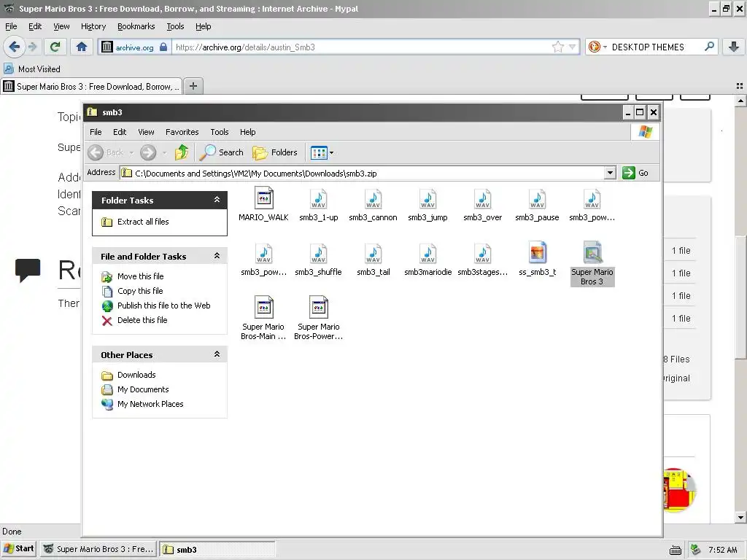Click the search magnifier icon in browser
Image resolution: width=747 pixels, height=560 pixels.
pyautogui.click(x=709, y=46)
